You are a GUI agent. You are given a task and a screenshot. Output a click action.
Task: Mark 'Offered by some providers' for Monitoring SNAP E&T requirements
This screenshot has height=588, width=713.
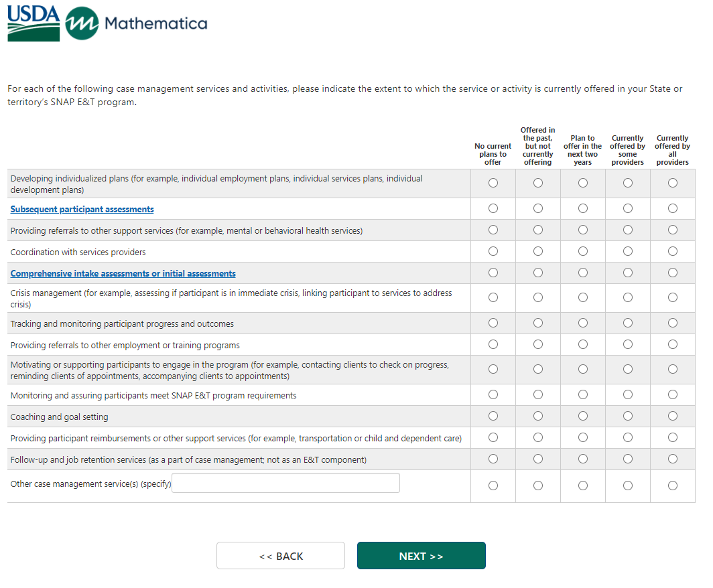pyautogui.click(x=628, y=394)
